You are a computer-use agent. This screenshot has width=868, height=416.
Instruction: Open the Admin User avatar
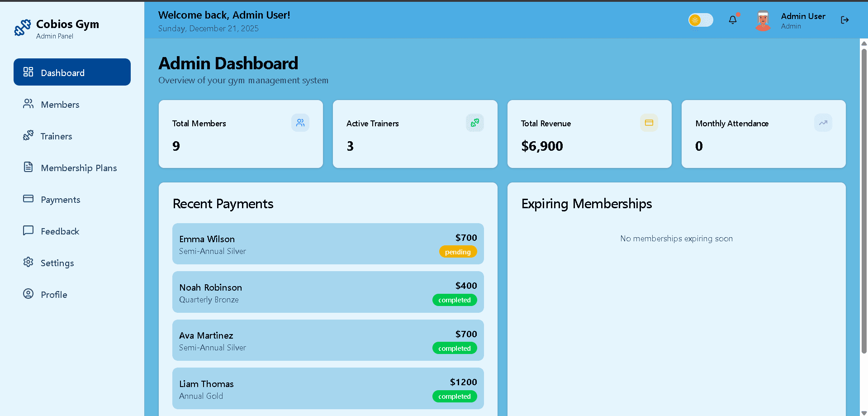[763, 21]
